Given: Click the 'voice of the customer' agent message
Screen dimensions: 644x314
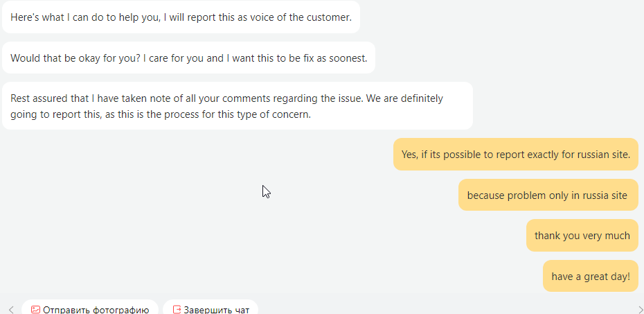Looking at the screenshot, I should (181, 17).
